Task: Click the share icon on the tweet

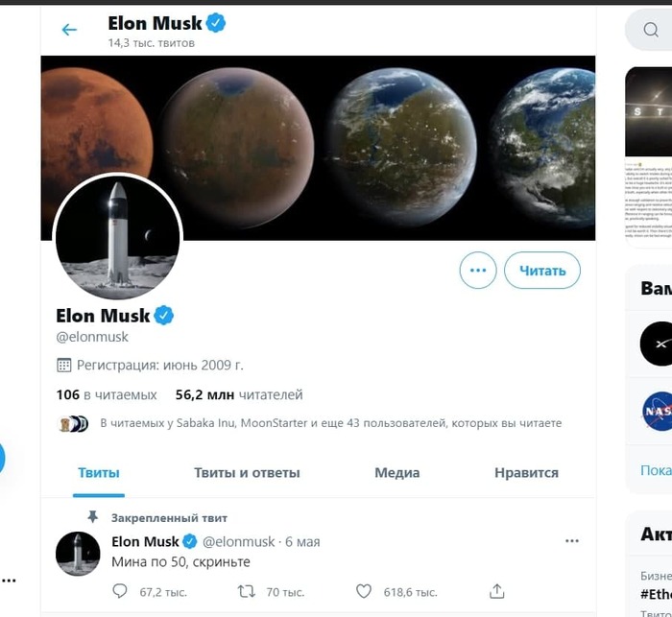Action: point(496,591)
